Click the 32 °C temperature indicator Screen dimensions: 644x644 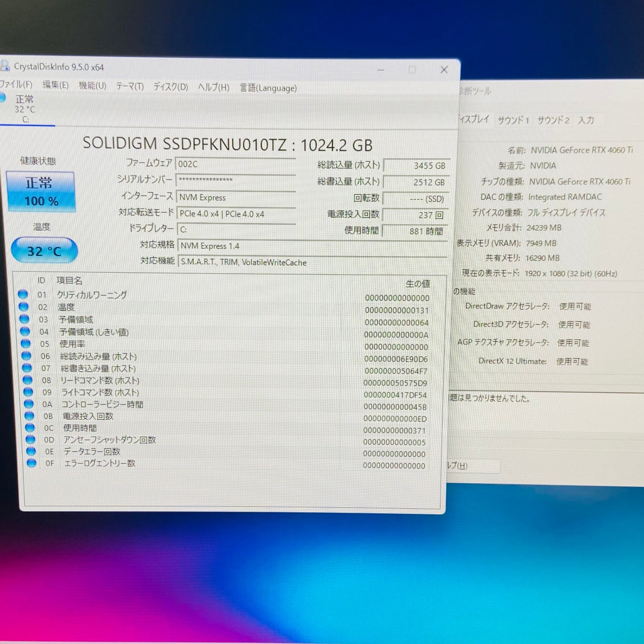[x=44, y=251]
